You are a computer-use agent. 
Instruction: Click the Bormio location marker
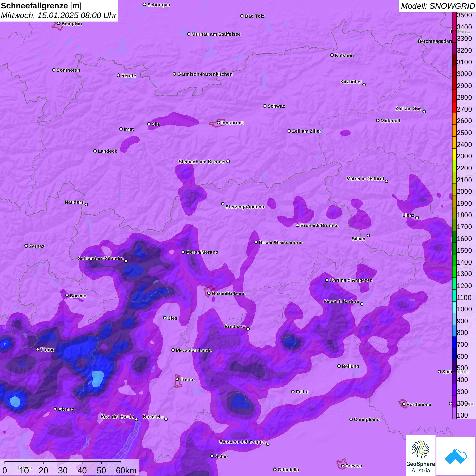67,296
